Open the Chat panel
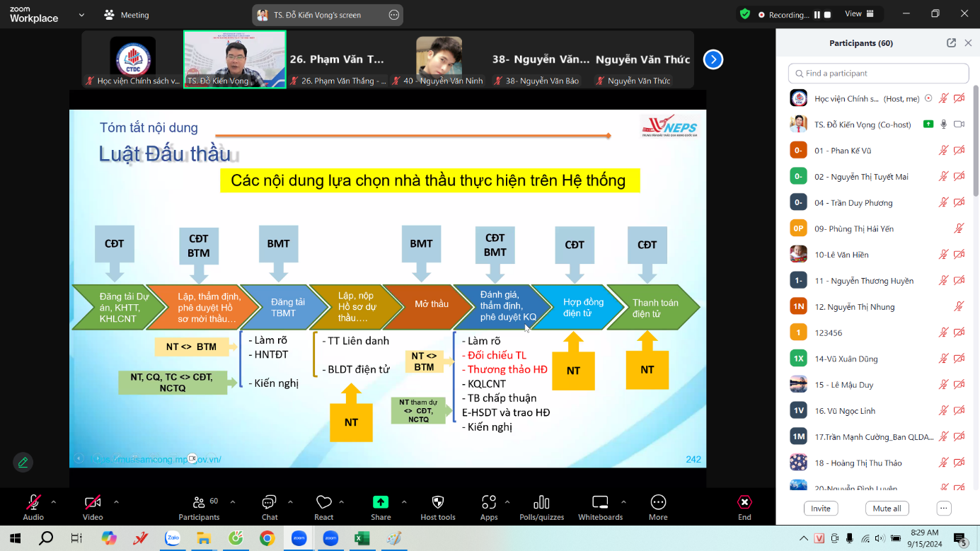Image resolution: width=980 pixels, height=551 pixels. point(269,503)
